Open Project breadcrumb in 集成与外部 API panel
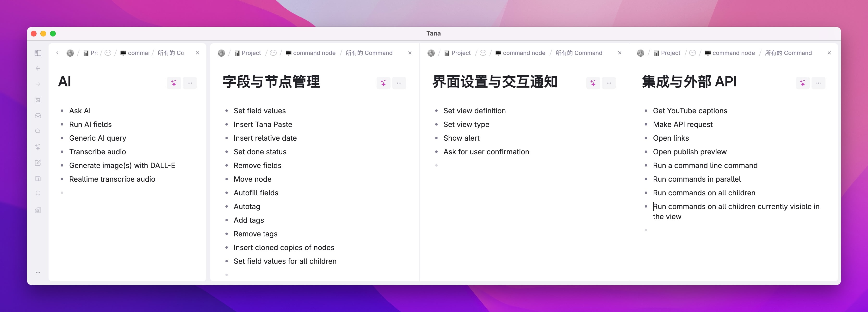The image size is (868, 312). click(x=667, y=53)
